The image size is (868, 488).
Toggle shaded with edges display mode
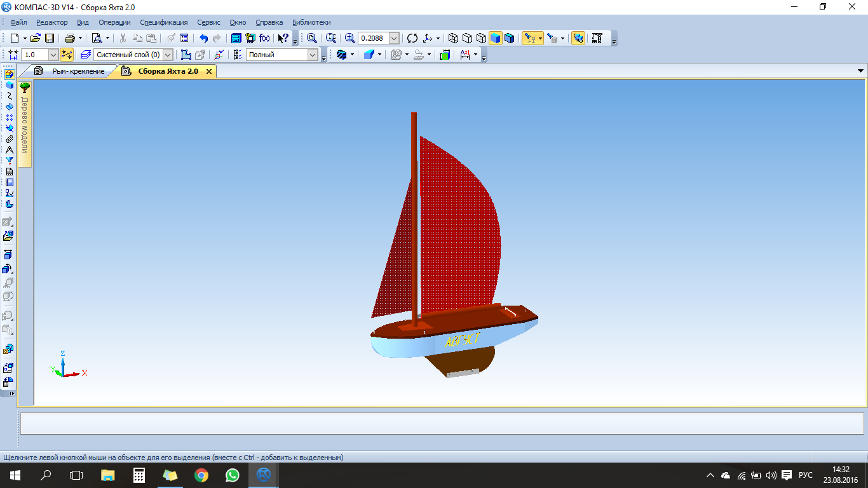pos(509,38)
